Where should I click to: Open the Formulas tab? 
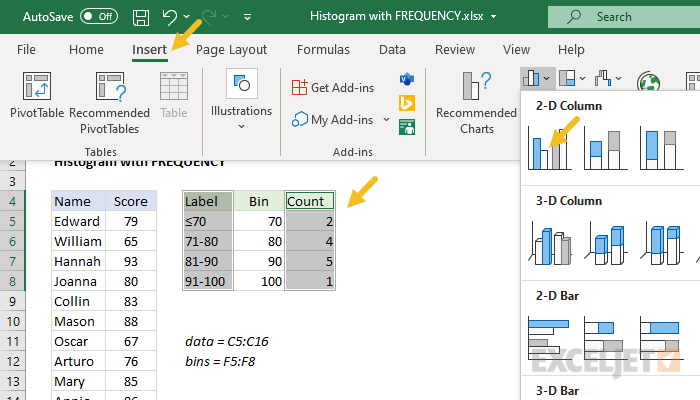(323, 50)
